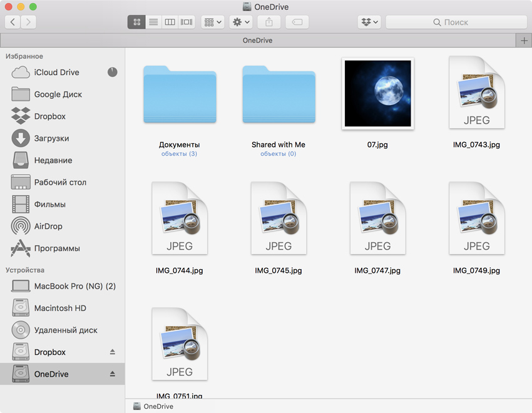
Task: Eject the OneDrive volume in sidebar
Action: point(113,374)
